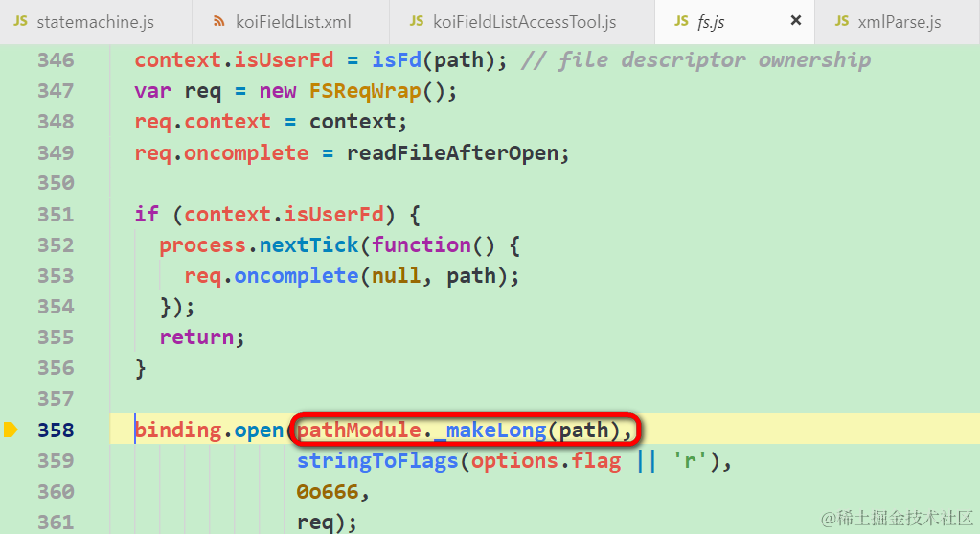Screen dimensions: 980x534
Task: Click the JS icon on statemachine.js tab
Action: [x=21, y=21]
